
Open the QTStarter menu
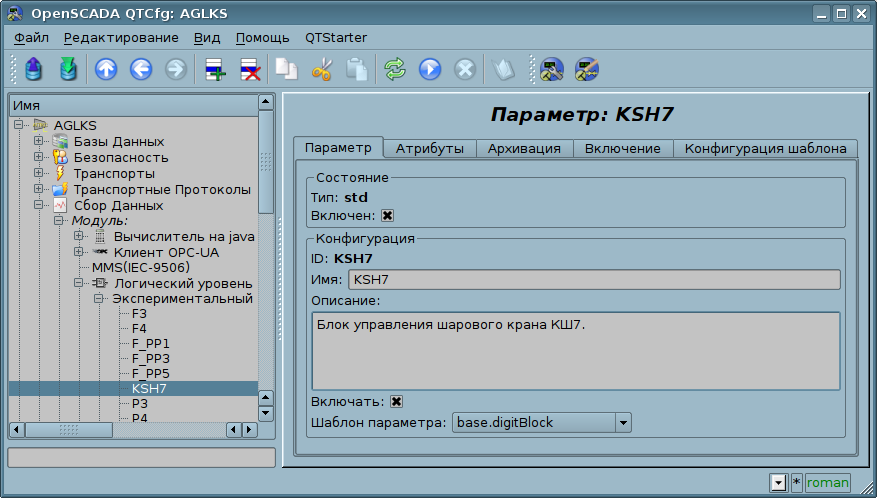(x=336, y=37)
